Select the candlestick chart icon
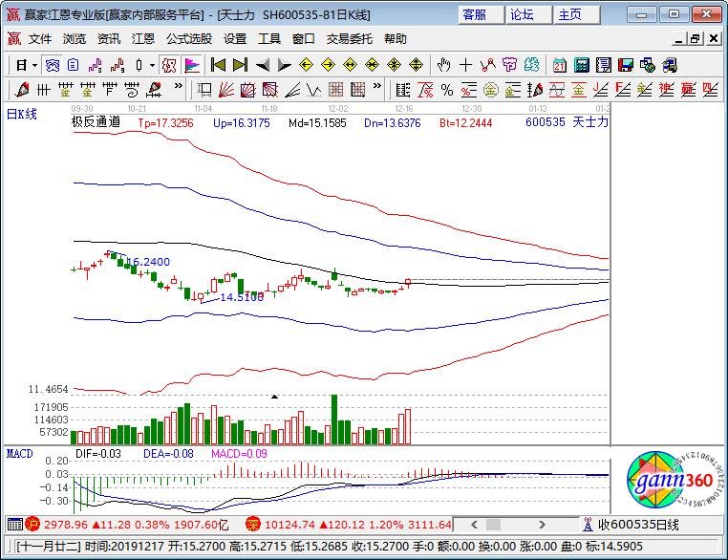Screen dimensions: 728x560 click(139, 65)
